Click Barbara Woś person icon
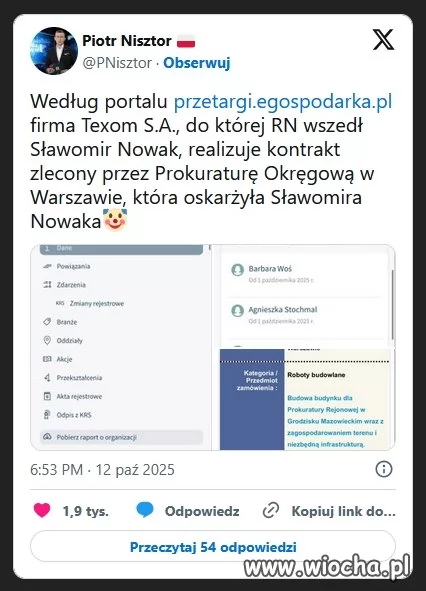This screenshot has height=591, width=426. (x=238, y=270)
